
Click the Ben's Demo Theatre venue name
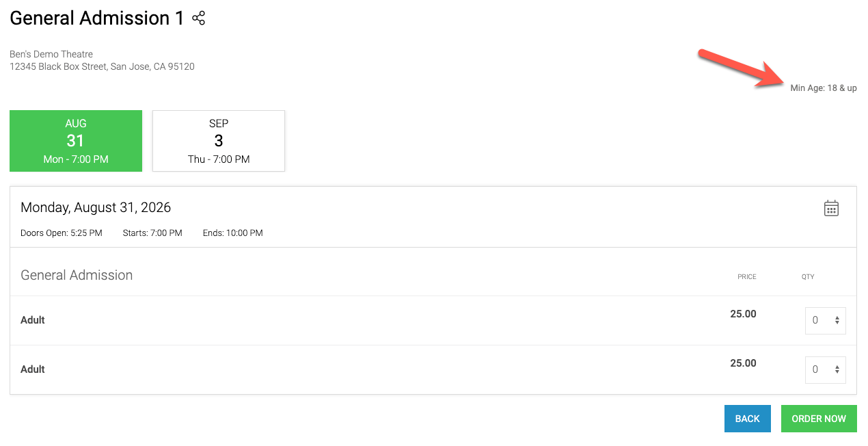coord(51,54)
